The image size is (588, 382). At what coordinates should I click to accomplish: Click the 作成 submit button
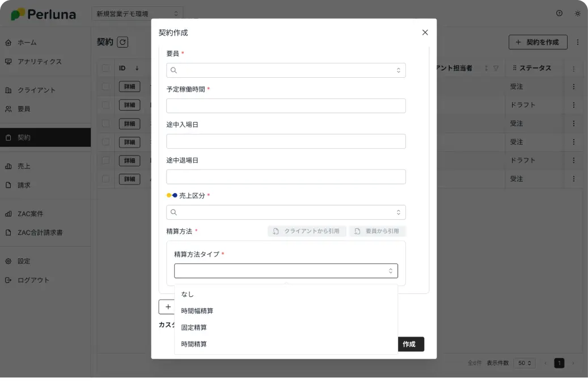pyautogui.click(x=409, y=344)
